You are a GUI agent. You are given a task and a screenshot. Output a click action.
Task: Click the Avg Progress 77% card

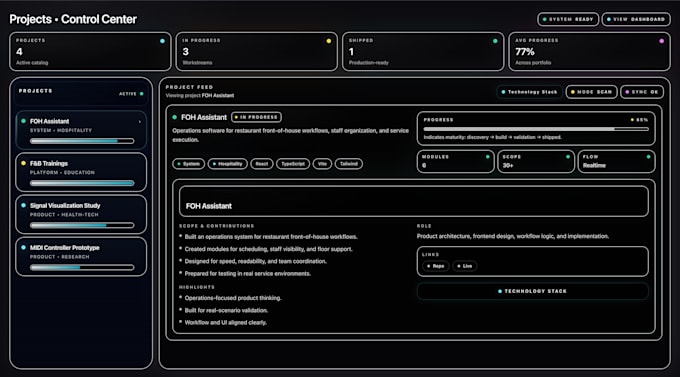(590, 51)
